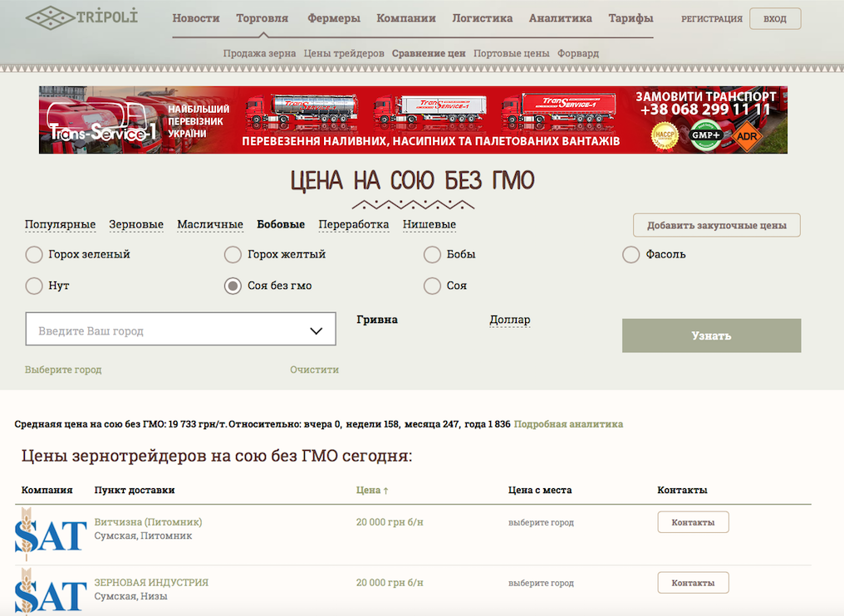Image resolution: width=844 pixels, height=616 pixels.
Task: Click the Tripoli logo in header
Action: pos(81,17)
